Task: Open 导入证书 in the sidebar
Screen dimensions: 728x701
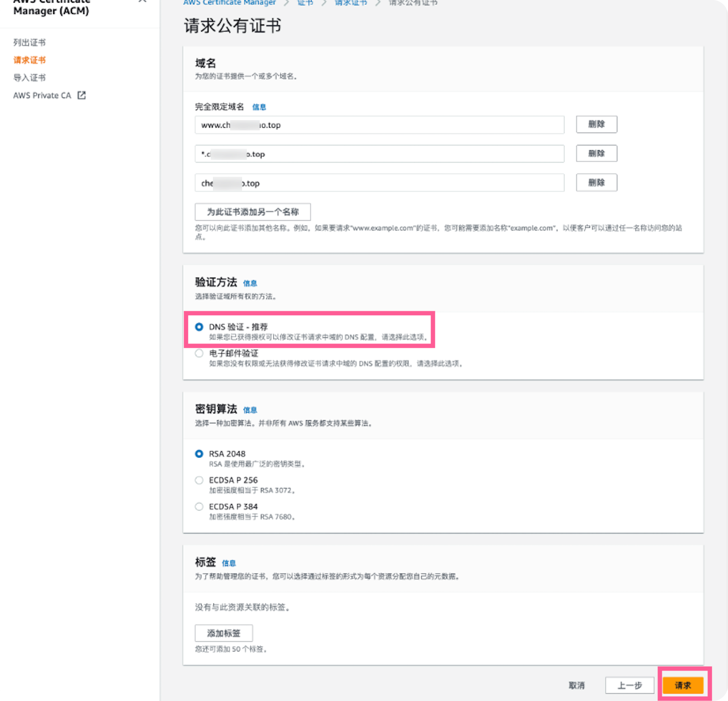Action: pyautogui.click(x=29, y=78)
